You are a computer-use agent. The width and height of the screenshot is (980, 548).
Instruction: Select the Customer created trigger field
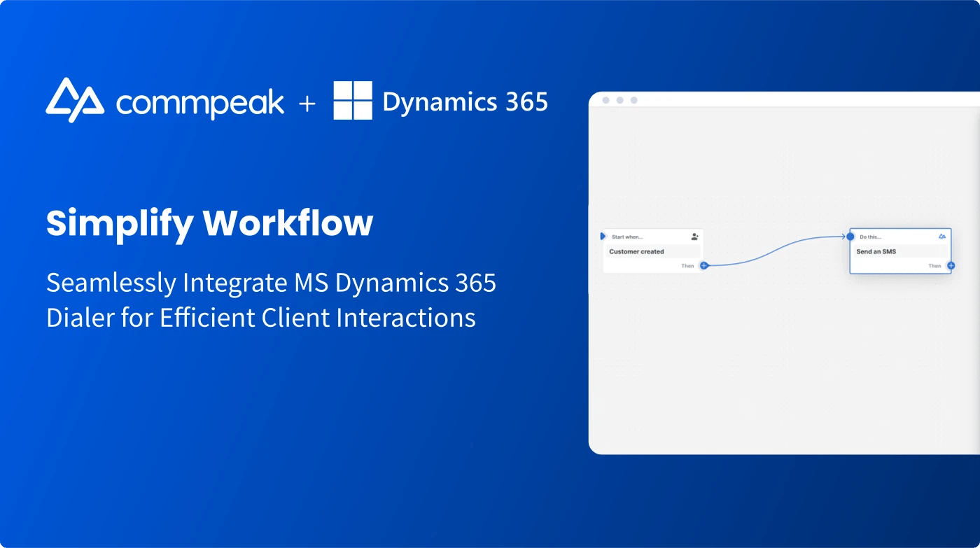(652, 251)
